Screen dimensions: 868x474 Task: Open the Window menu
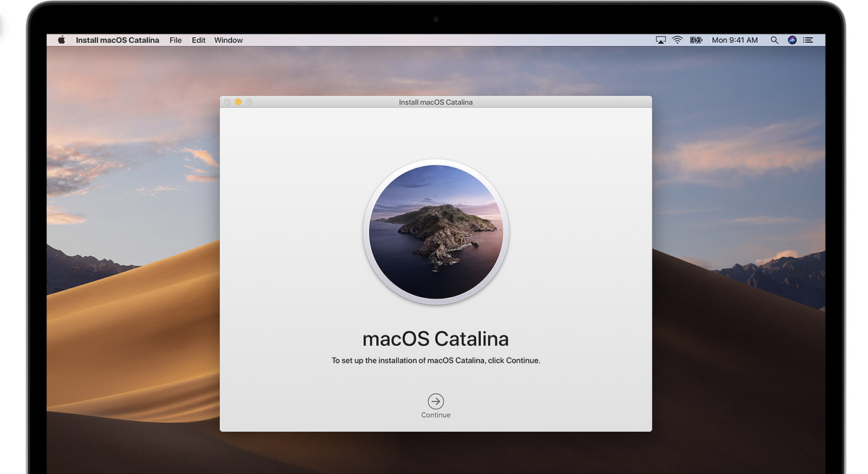coord(228,40)
